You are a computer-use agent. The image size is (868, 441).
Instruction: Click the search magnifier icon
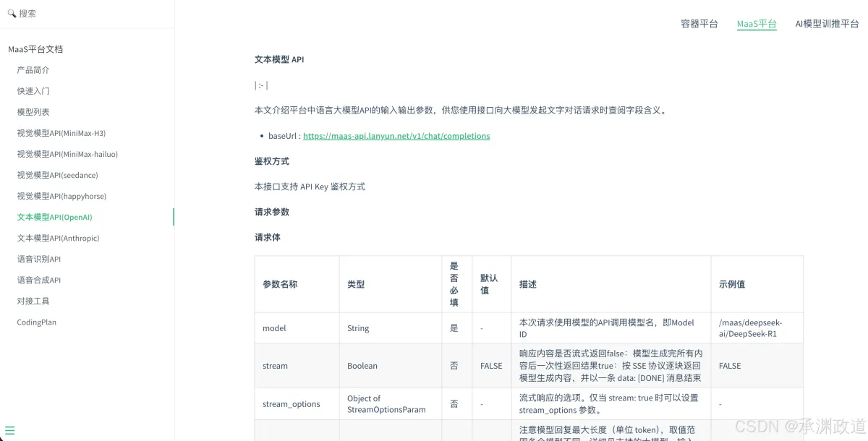[12, 13]
